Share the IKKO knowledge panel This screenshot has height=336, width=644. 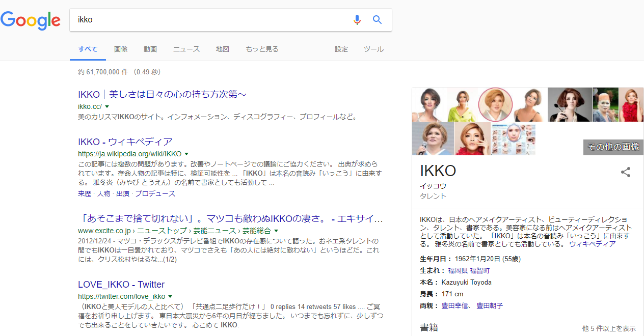click(x=626, y=172)
